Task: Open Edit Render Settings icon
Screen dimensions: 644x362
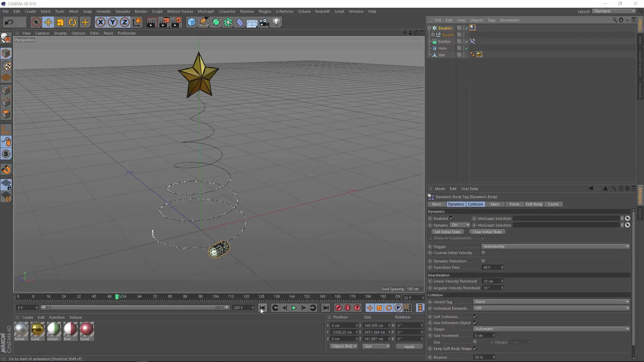Action: [x=176, y=22]
